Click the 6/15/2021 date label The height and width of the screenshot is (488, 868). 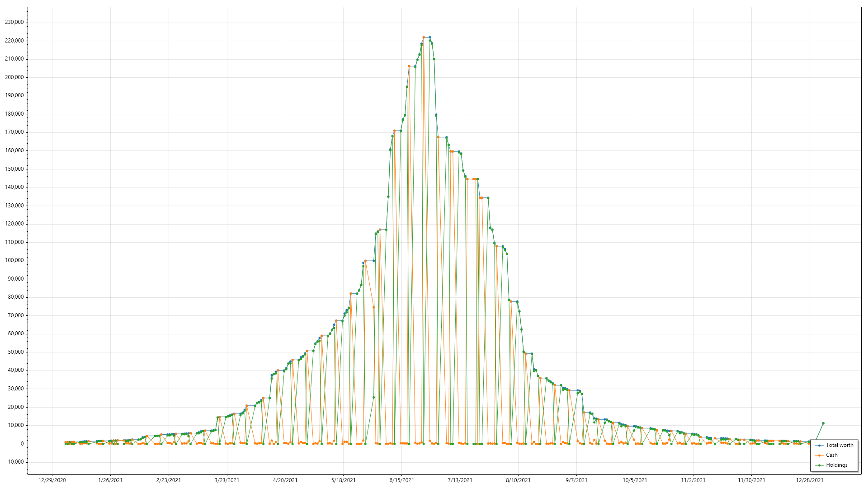pos(402,480)
